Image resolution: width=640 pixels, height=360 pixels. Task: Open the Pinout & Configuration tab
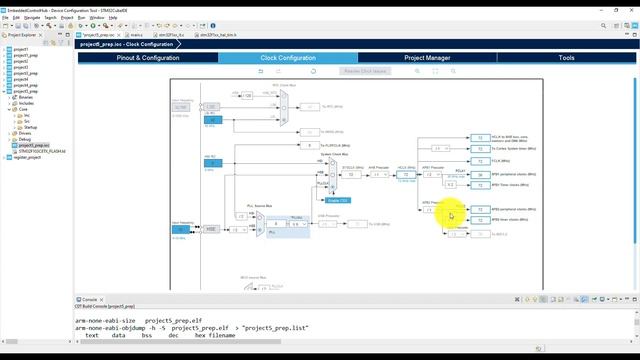(x=148, y=58)
